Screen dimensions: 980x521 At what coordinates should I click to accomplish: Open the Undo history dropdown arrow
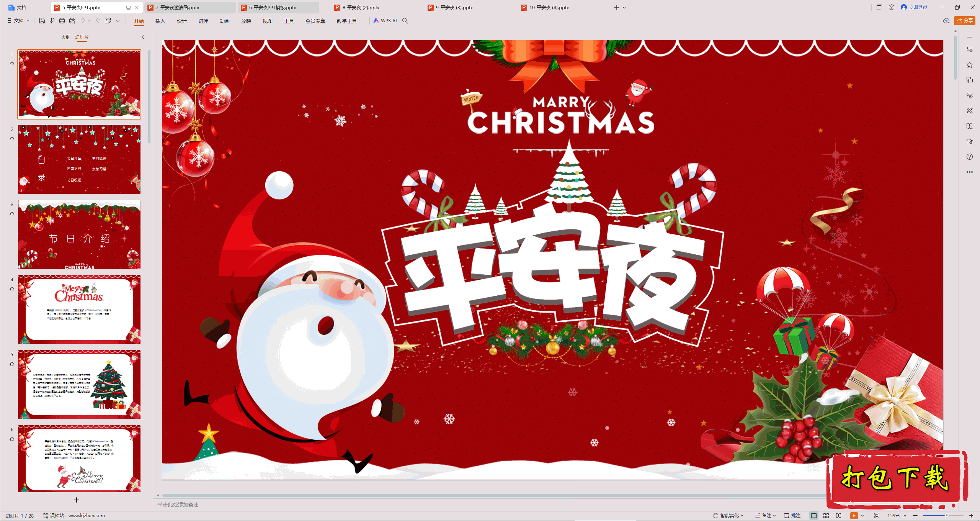(x=89, y=21)
